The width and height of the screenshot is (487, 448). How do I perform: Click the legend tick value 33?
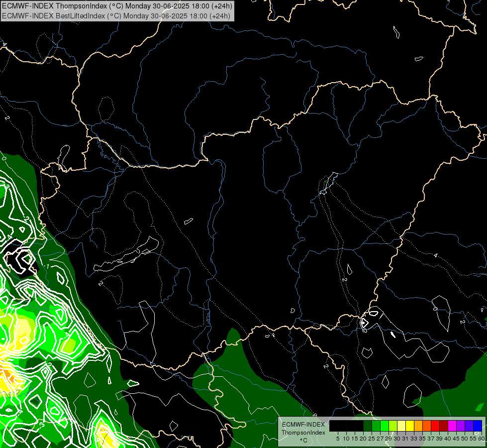[x=414, y=439]
